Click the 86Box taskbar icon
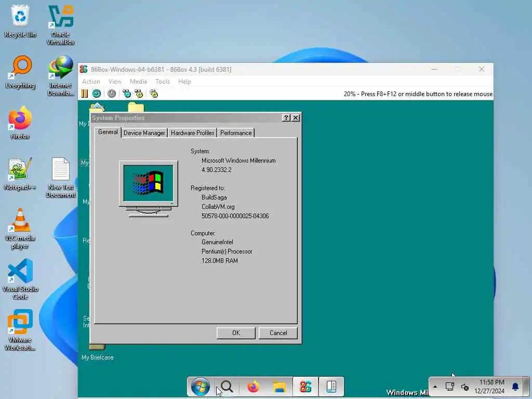The width and height of the screenshot is (532, 399). [x=305, y=387]
